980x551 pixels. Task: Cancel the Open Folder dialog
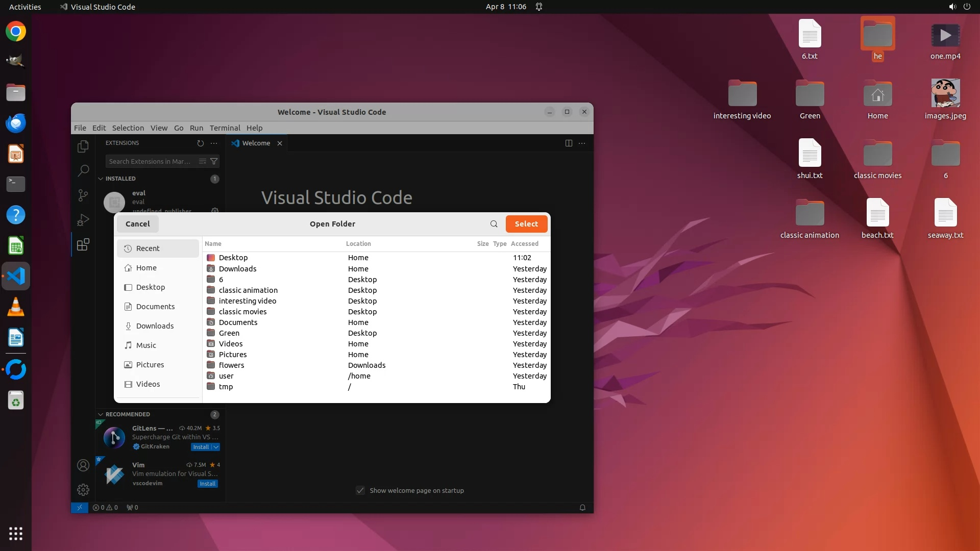point(137,224)
